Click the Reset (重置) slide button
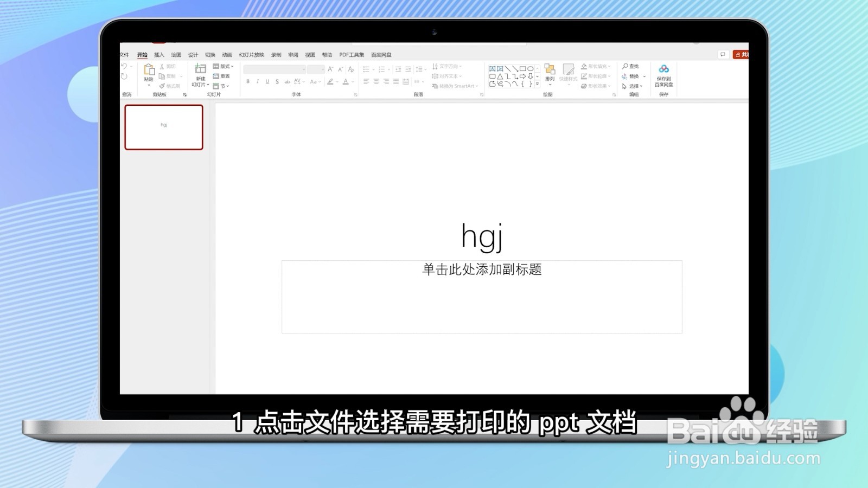Screen dimensions: 868x488 [x=221, y=76]
